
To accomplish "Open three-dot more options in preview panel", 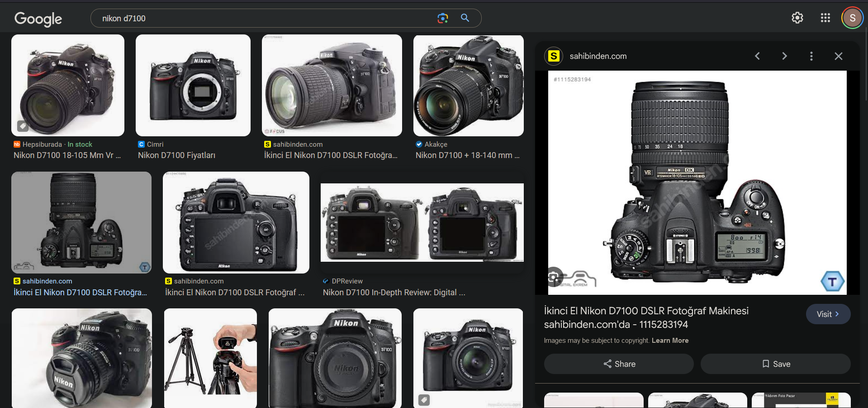I will tap(811, 56).
